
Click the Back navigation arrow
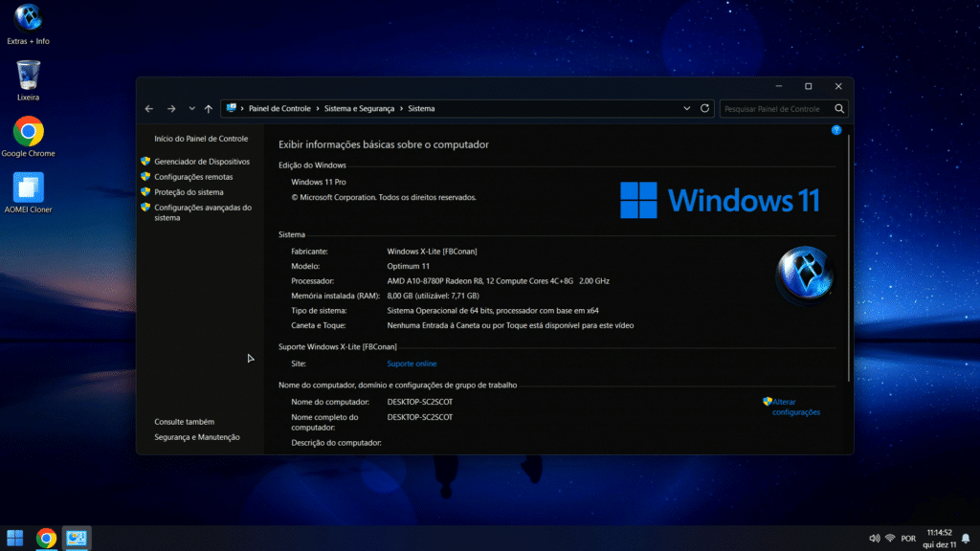pos(149,109)
